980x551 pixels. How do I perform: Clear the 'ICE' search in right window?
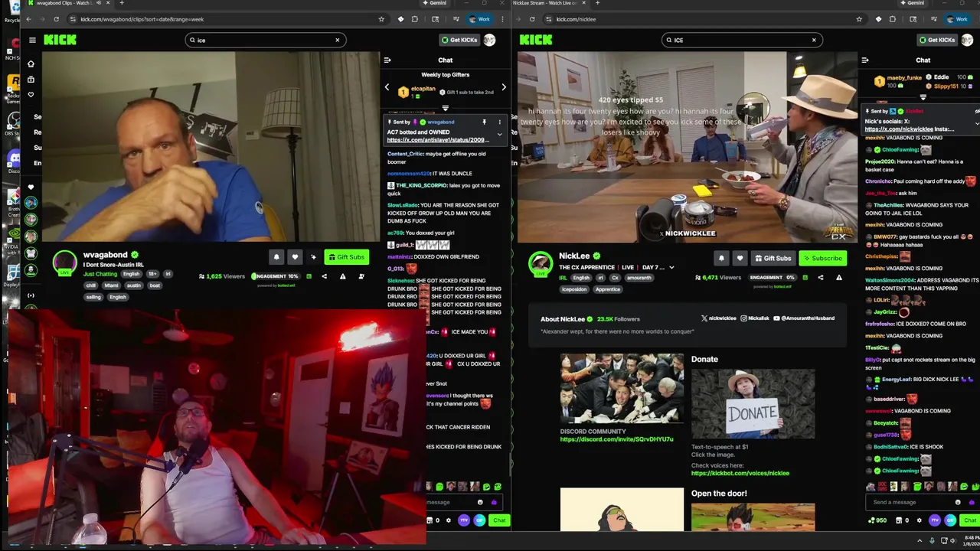pos(814,40)
